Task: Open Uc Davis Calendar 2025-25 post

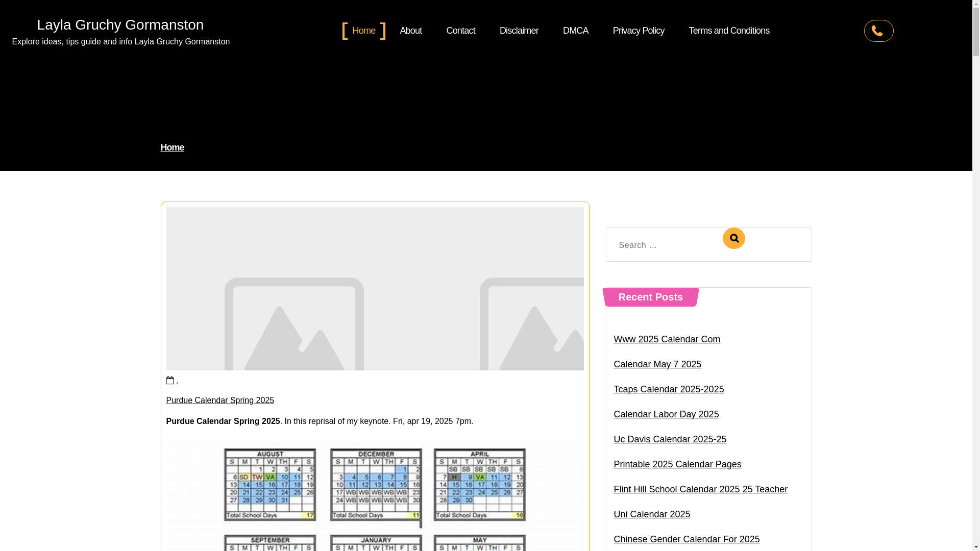Action: [x=670, y=439]
